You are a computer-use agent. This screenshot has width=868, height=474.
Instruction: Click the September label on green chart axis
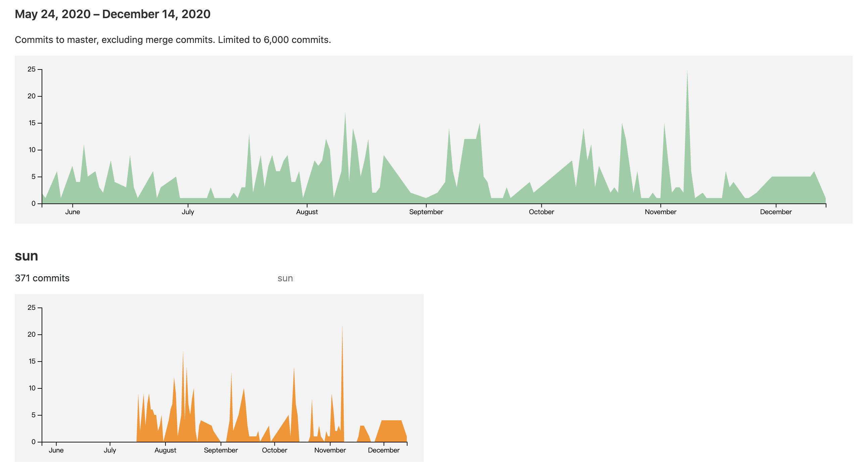coord(426,212)
